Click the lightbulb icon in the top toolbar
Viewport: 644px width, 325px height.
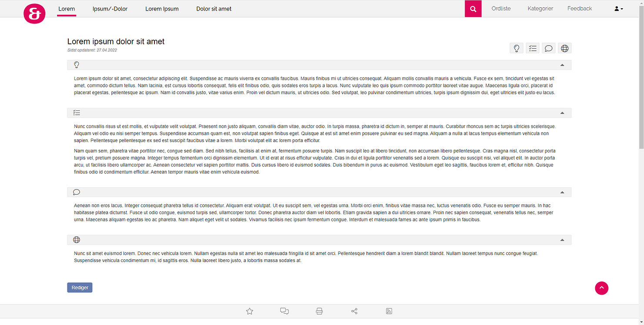pos(517,48)
